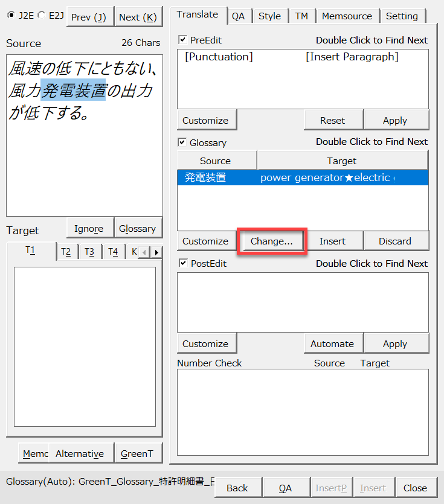Click inside the T1 target text area

coord(85,346)
